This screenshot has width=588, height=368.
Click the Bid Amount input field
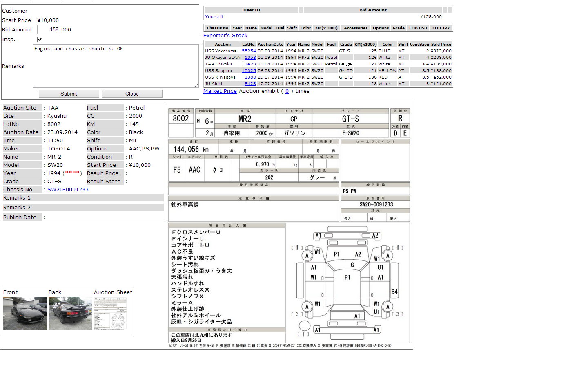[x=48, y=30]
